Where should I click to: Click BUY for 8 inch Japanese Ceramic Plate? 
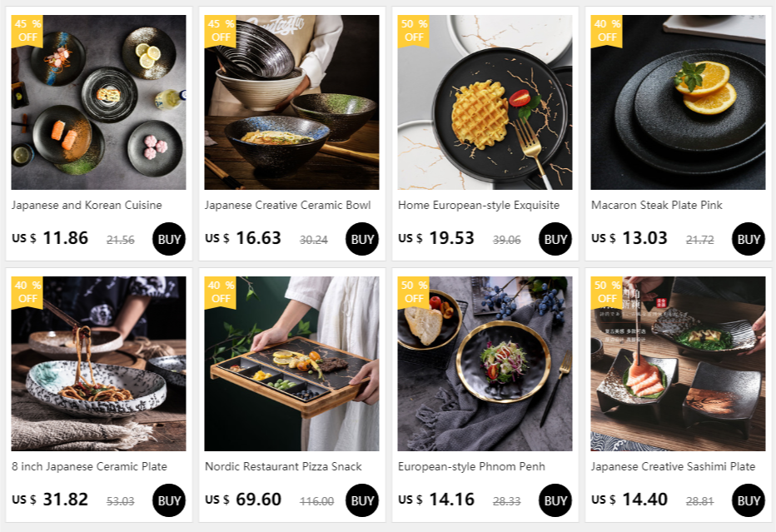click(169, 500)
